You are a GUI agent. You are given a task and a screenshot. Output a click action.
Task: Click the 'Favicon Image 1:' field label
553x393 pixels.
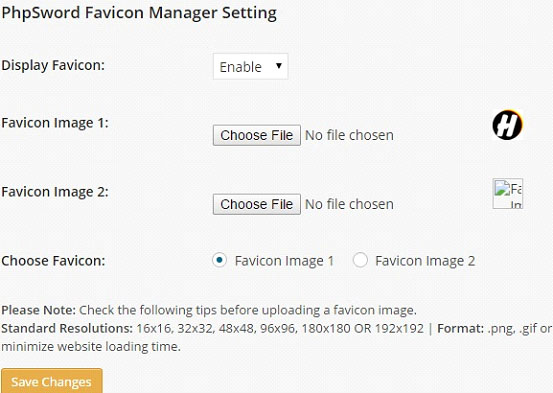55,123
